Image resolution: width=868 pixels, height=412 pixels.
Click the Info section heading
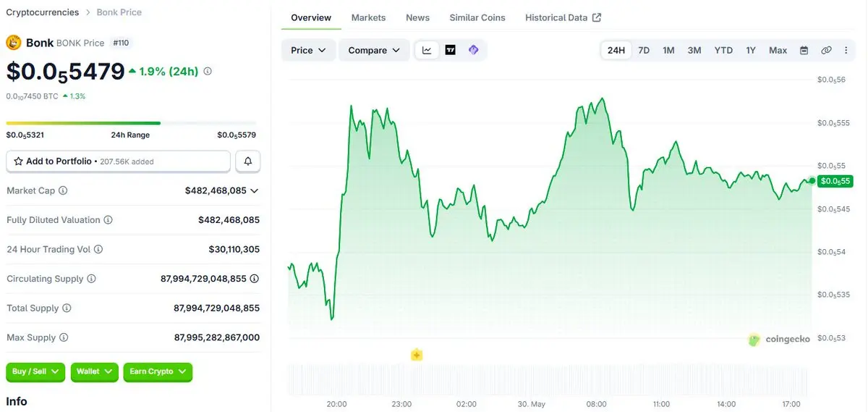17,401
